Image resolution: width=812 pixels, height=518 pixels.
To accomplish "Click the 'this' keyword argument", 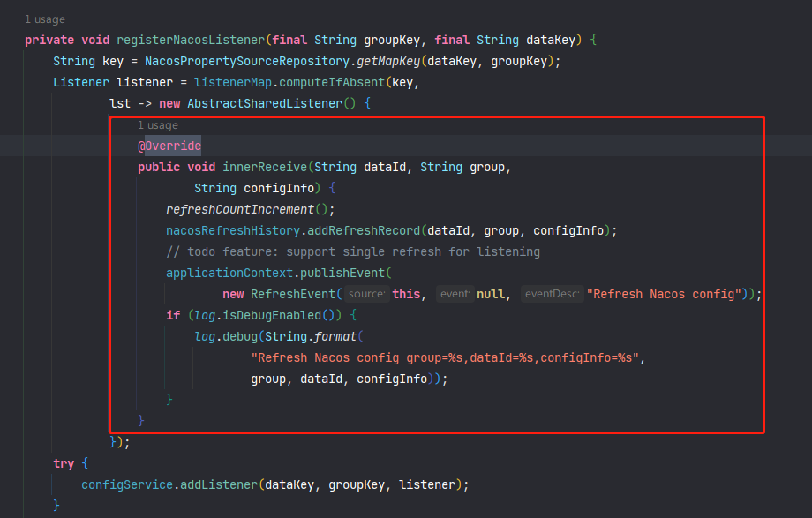I will click(x=406, y=295).
